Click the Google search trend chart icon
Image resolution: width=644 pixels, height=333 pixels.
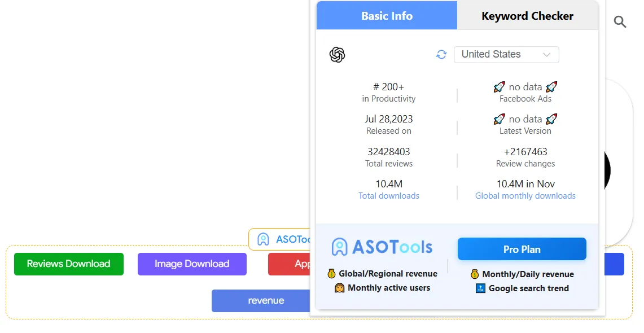pos(480,288)
